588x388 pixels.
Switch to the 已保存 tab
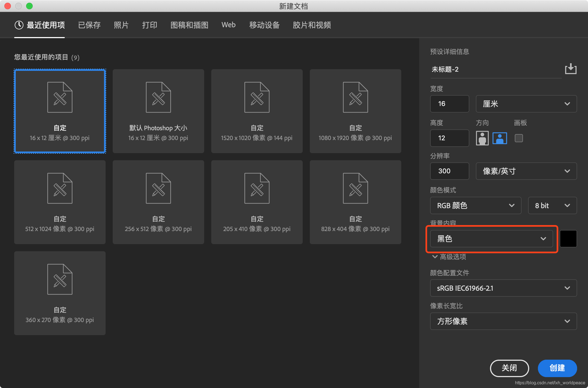coord(89,25)
